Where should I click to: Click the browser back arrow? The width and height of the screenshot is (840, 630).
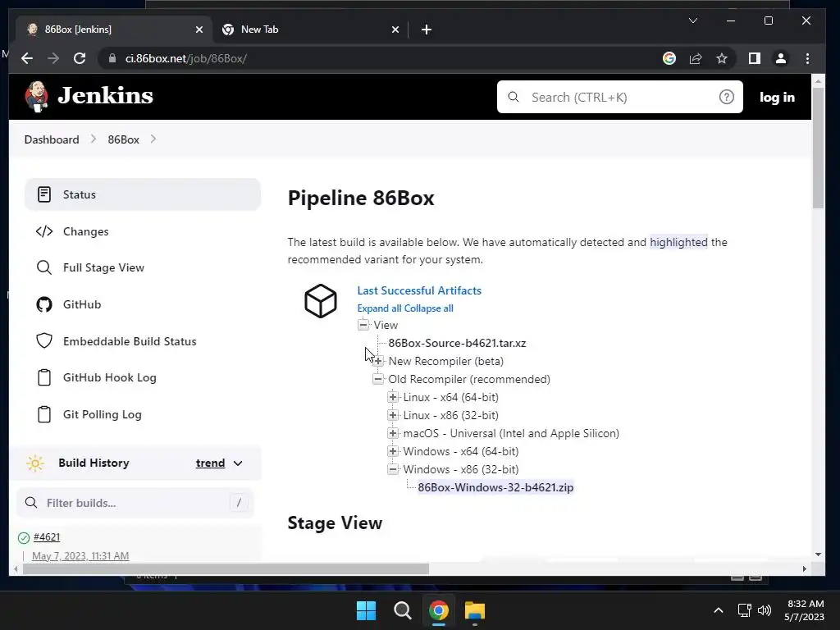pos(27,58)
